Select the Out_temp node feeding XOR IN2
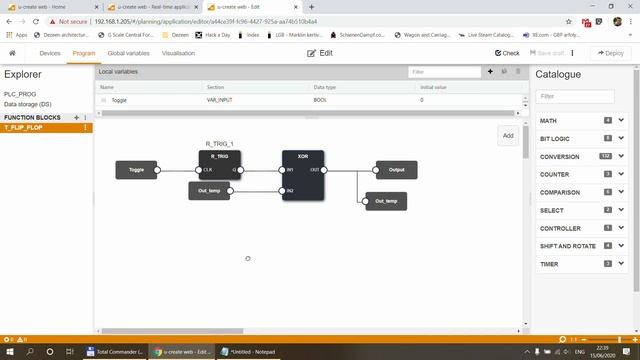Viewport: 640px width, 360px height. (x=209, y=191)
